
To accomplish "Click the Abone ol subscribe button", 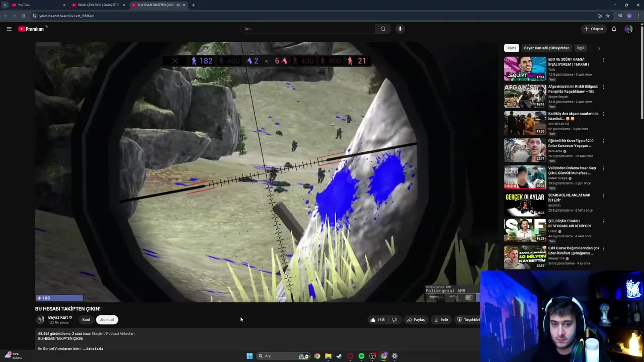I will 107,320.
